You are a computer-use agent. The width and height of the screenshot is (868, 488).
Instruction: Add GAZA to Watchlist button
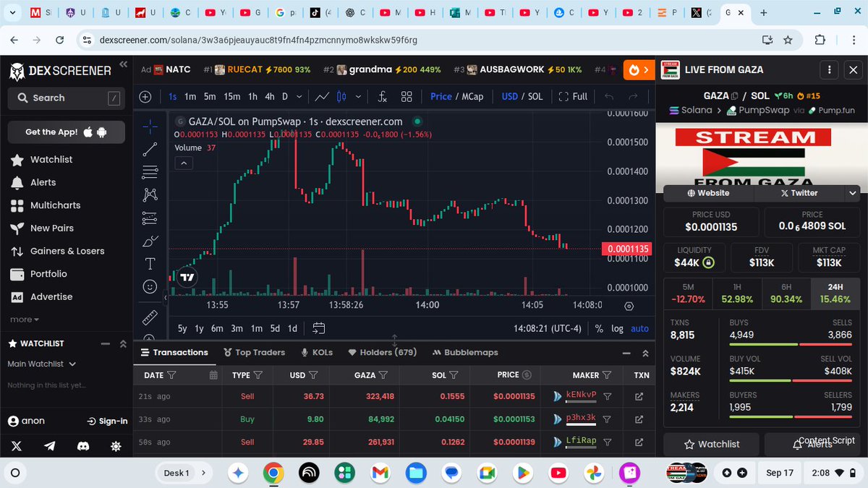point(712,444)
